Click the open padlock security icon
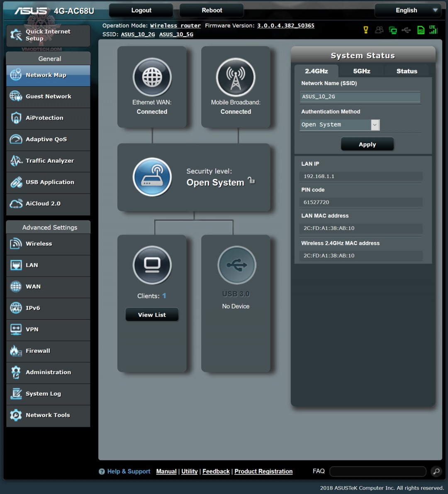 pos(251,180)
